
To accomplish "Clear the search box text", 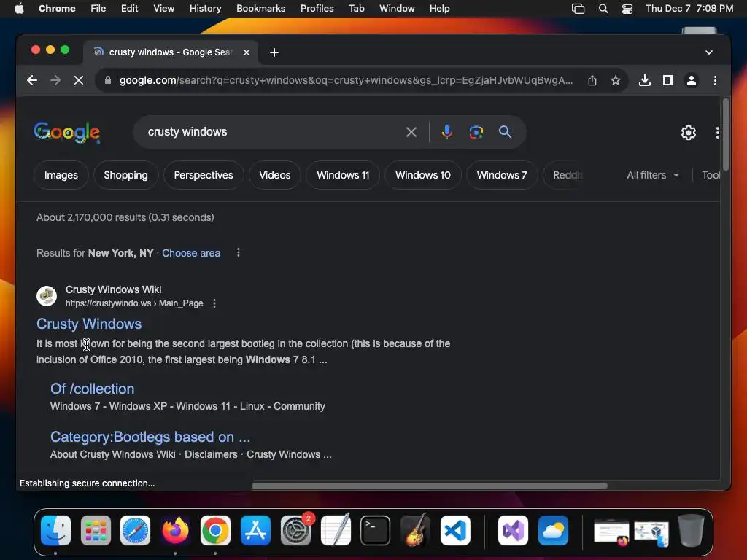I will coord(411,132).
